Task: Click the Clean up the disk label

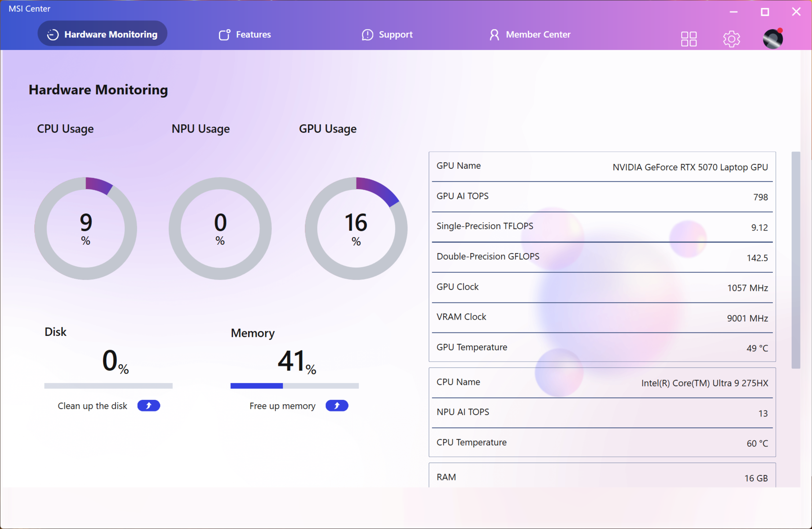Action: tap(93, 406)
